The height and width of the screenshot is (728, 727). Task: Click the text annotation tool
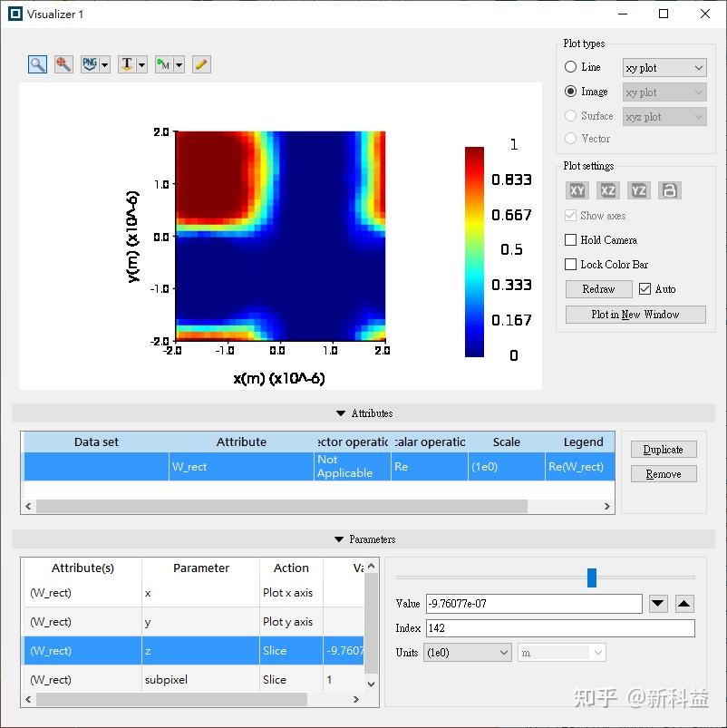tap(126, 64)
